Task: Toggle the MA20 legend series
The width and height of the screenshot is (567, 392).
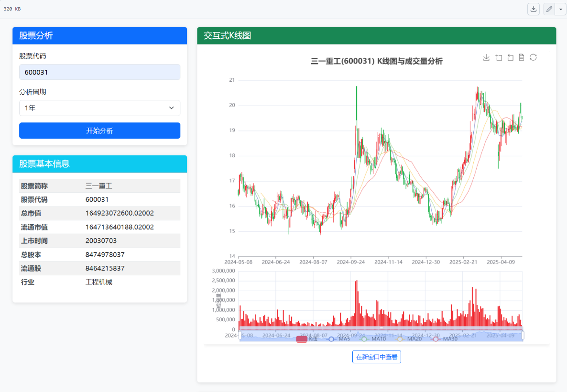Action: click(x=409, y=339)
